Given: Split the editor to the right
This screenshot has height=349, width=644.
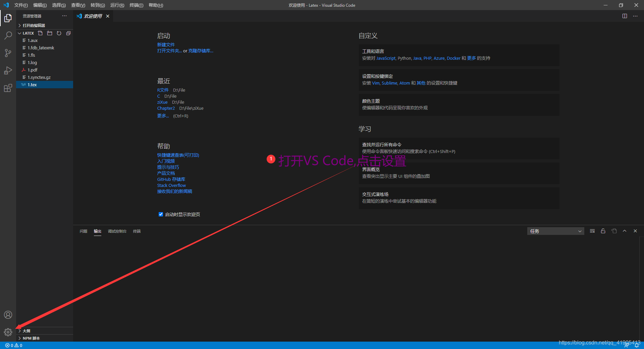Looking at the screenshot, I should pyautogui.click(x=625, y=16).
